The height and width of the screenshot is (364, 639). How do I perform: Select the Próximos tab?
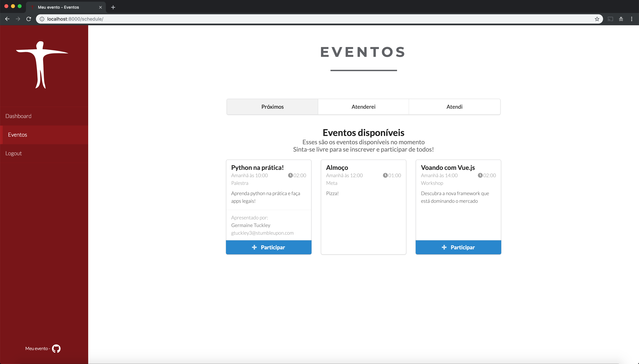[272, 107]
